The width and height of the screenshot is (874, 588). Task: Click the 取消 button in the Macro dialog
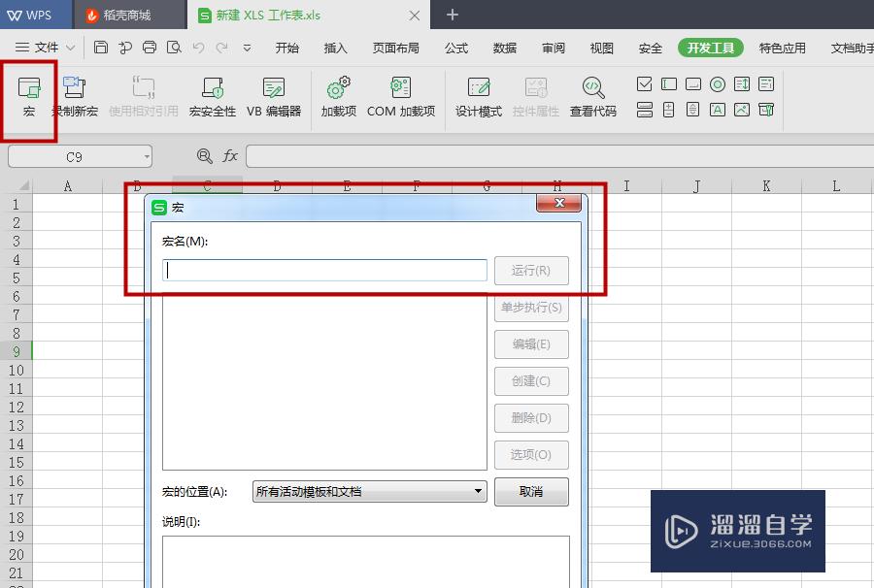click(x=531, y=491)
